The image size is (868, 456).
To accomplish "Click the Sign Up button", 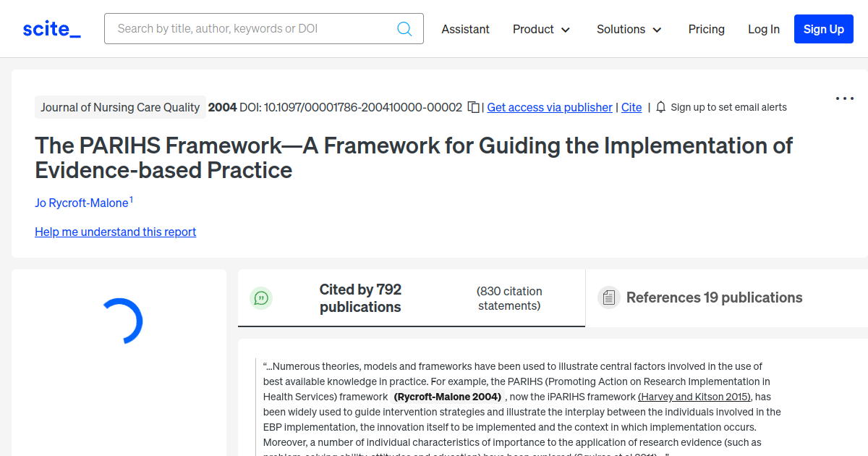I will pos(823,29).
